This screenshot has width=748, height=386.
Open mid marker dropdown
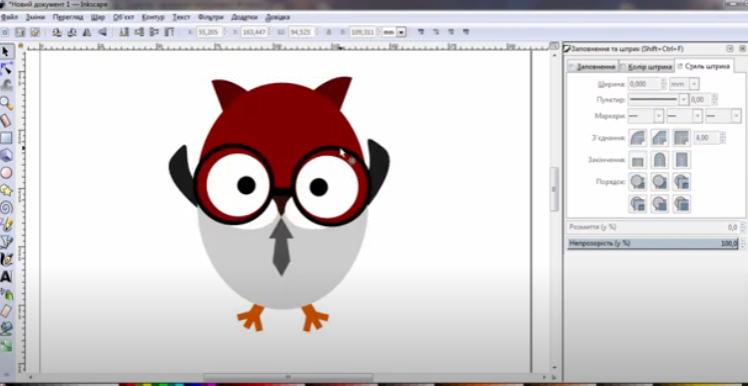pos(685,115)
